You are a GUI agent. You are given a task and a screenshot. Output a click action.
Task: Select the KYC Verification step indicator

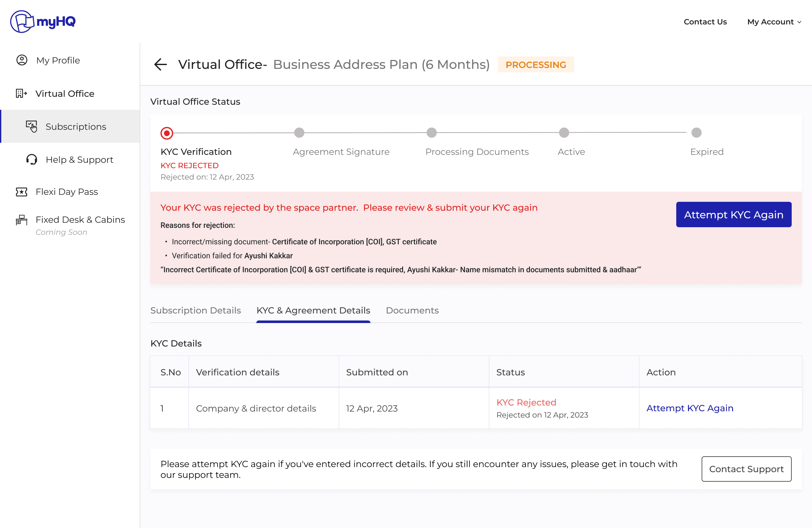click(x=167, y=133)
